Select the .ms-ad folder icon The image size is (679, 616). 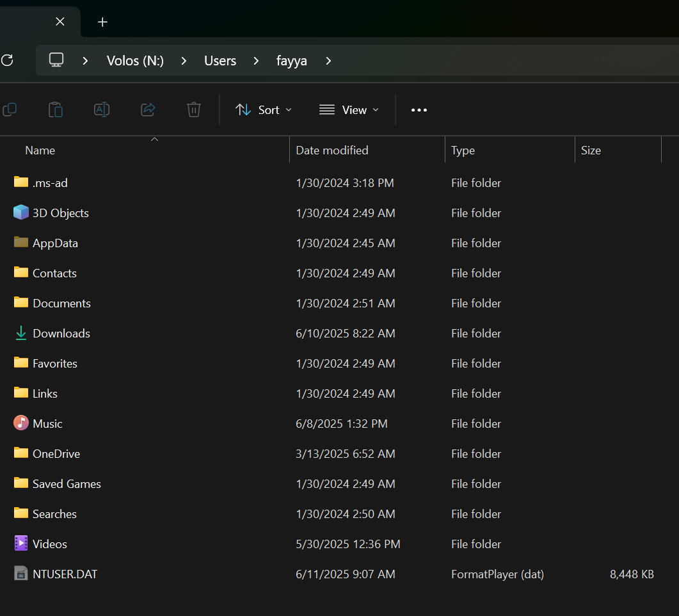click(20, 181)
